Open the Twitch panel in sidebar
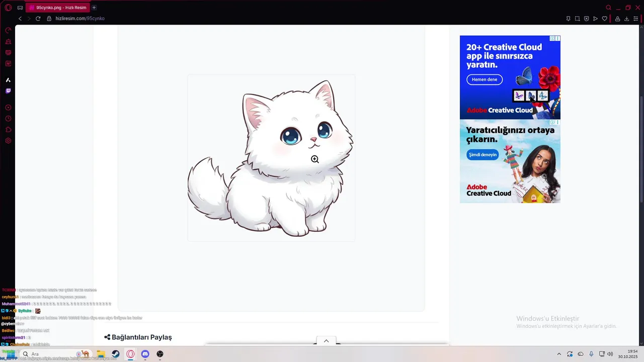The image size is (644, 362). coord(8,91)
